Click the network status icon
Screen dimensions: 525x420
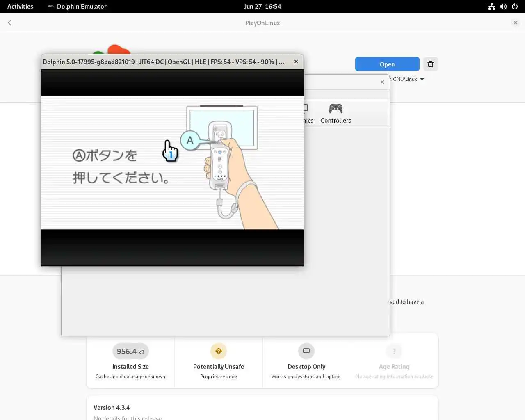point(492,7)
